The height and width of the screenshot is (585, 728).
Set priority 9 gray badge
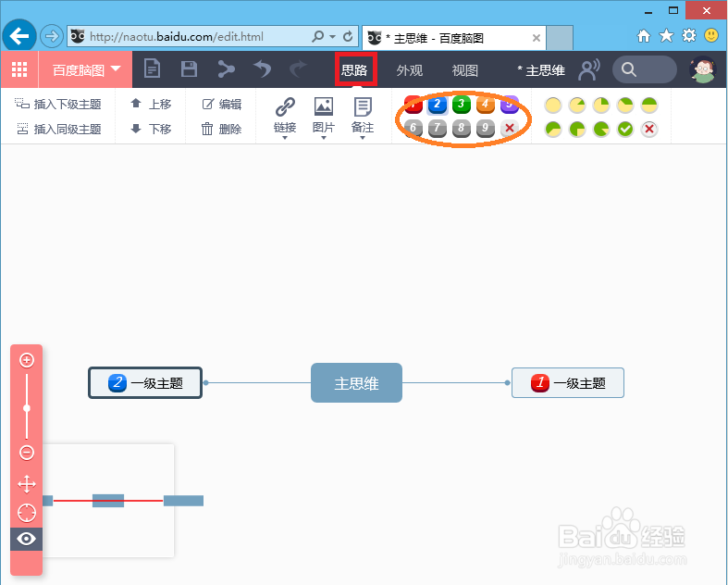click(485, 129)
